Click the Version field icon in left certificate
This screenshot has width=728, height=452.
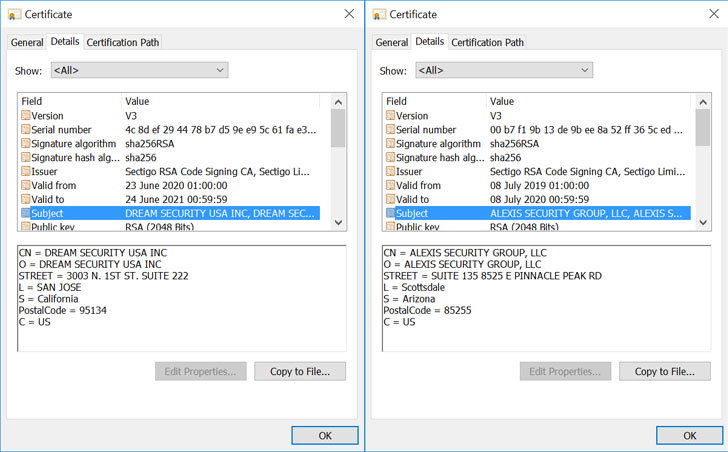pos(26,116)
